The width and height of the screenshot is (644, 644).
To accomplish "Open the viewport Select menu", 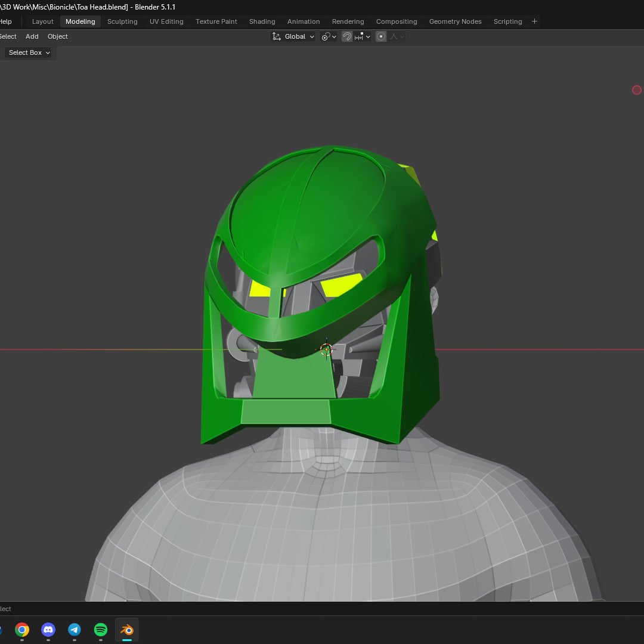I will [x=8, y=36].
